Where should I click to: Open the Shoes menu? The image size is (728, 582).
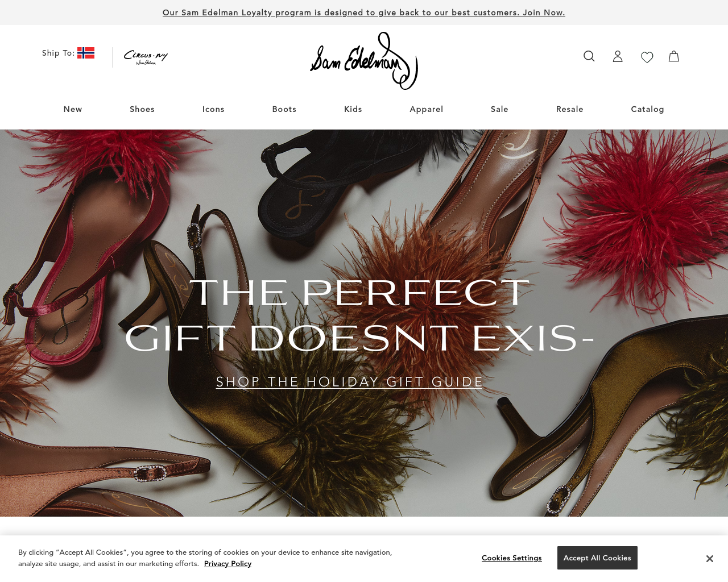142,109
